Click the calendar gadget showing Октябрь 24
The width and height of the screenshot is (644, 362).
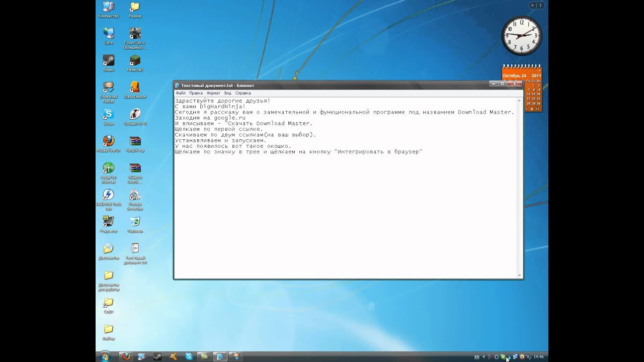point(522,88)
